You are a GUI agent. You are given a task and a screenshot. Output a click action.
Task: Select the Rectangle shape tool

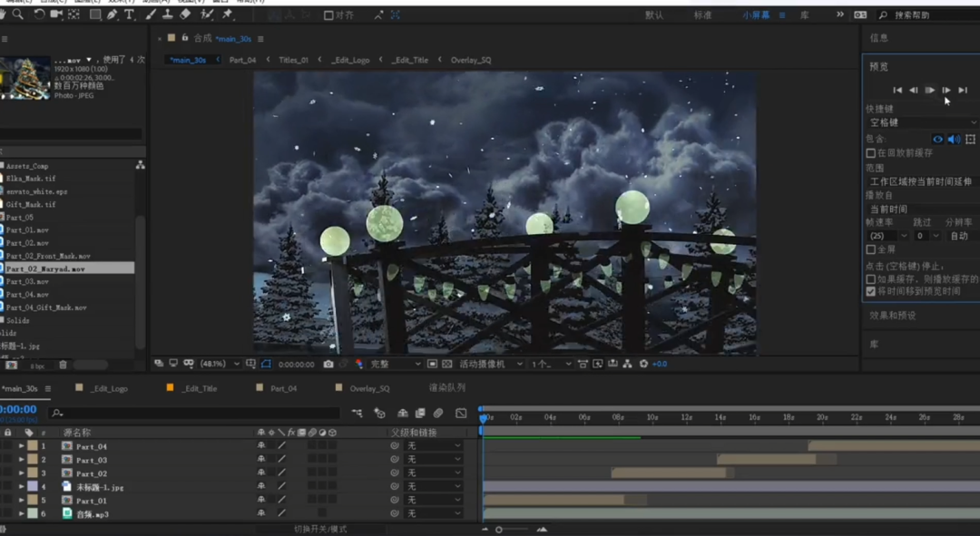[x=95, y=15]
